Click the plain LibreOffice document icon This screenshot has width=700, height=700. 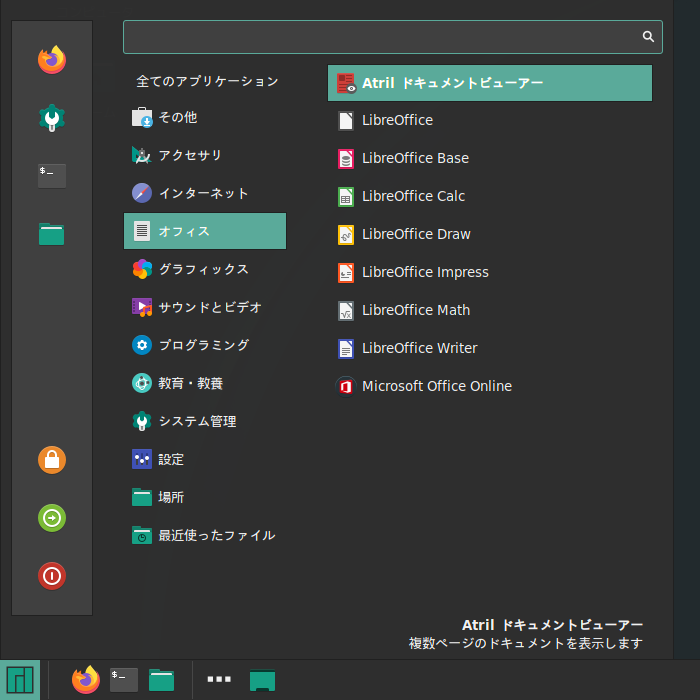click(346, 121)
